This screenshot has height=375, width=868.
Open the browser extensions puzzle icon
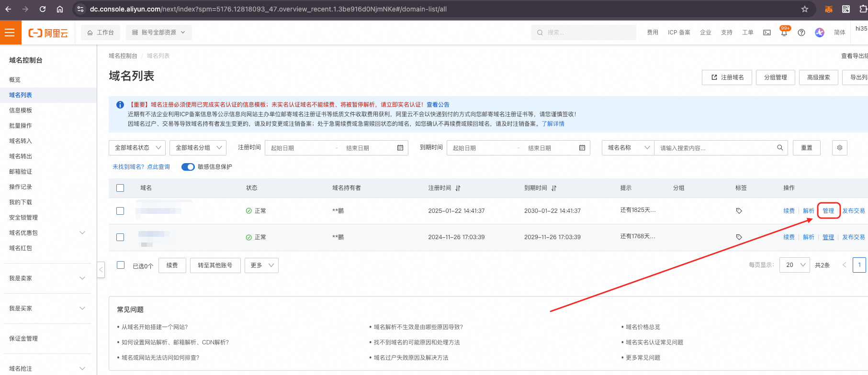click(x=863, y=9)
